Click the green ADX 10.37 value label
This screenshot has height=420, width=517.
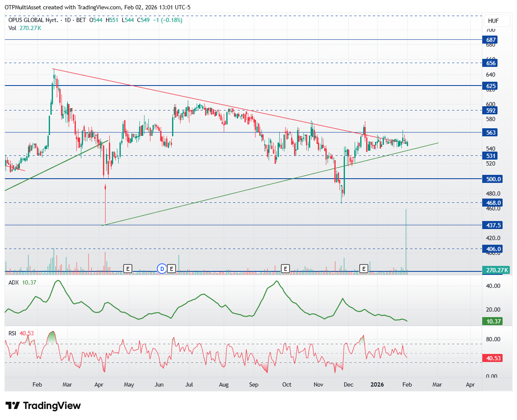493,321
